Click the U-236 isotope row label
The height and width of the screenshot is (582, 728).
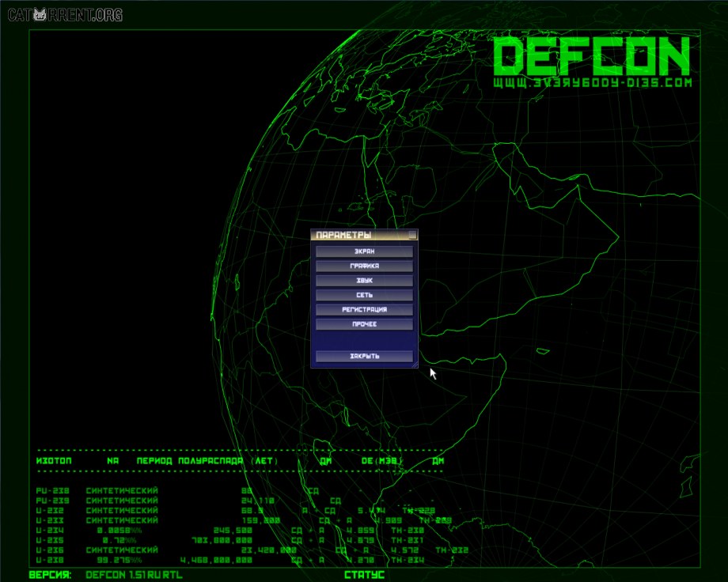[x=50, y=550]
